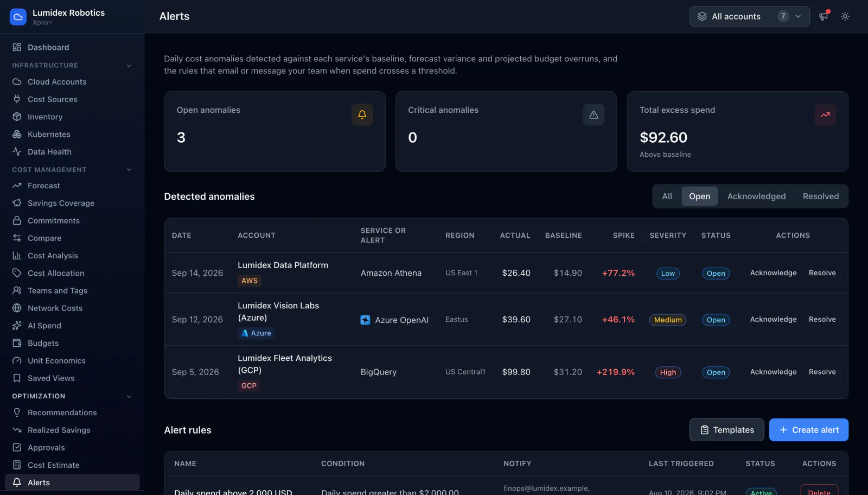The width and height of the screenshot is (868, 495).
Task: Click the Lumidex Robotics cloud logo icon
Action: tap(18, 17)
